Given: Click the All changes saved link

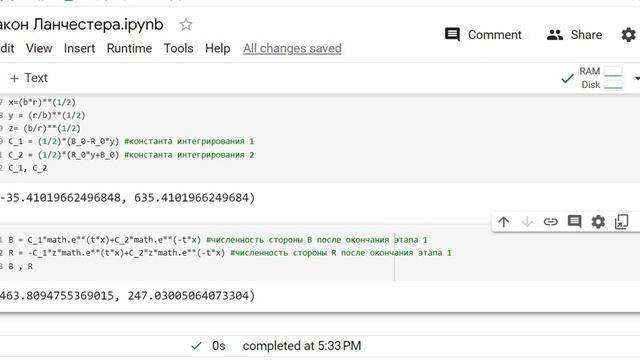Looking at the screenshot, I should click(292, 49).
